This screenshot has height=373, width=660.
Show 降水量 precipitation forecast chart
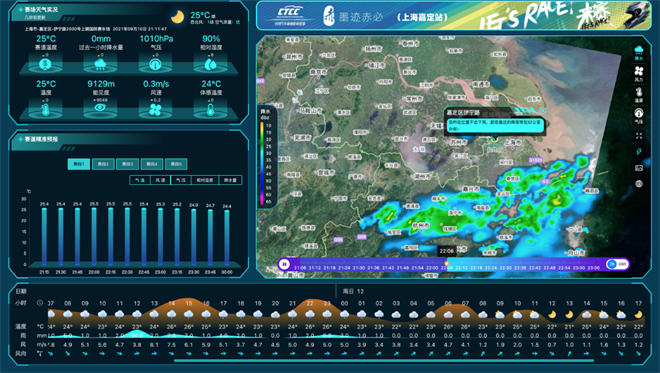pos(230,180)
